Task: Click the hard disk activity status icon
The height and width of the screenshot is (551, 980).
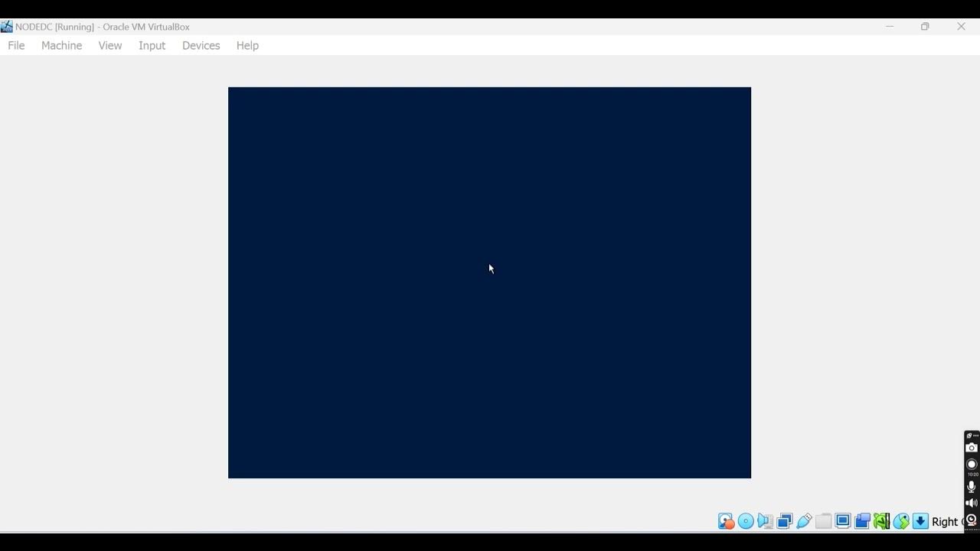Action: click(x=726, y=522)
